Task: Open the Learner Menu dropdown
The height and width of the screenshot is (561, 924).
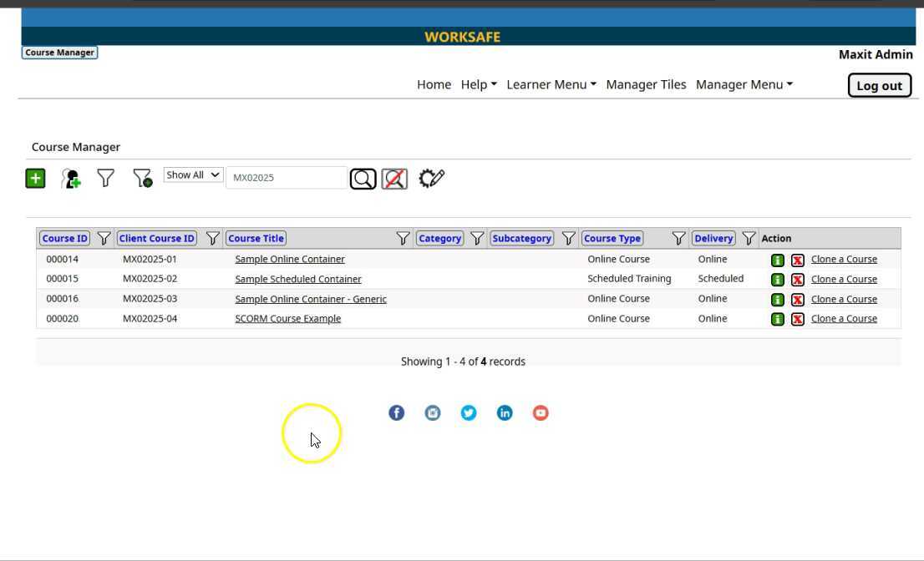Action: [x=551, y=84]
